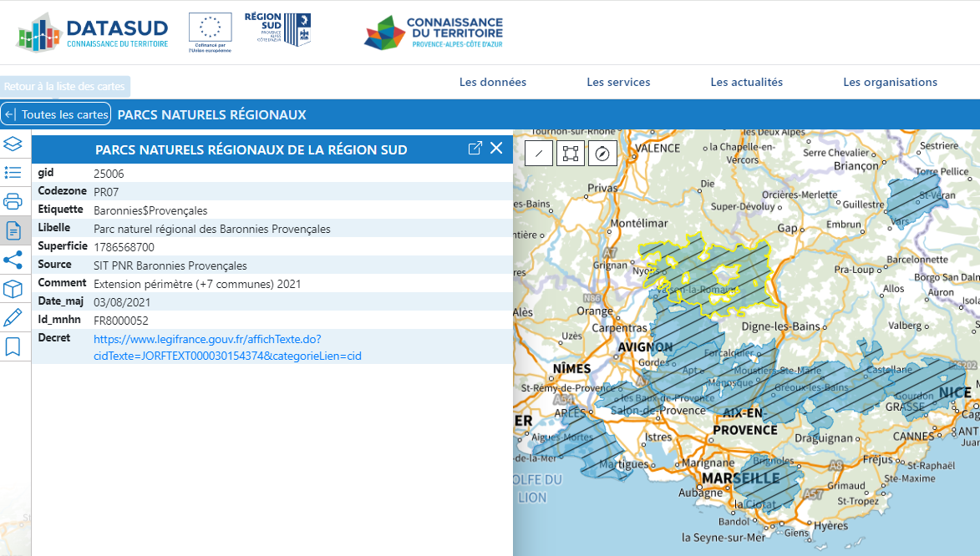Navigate to Les actualités

coord(746,82)
